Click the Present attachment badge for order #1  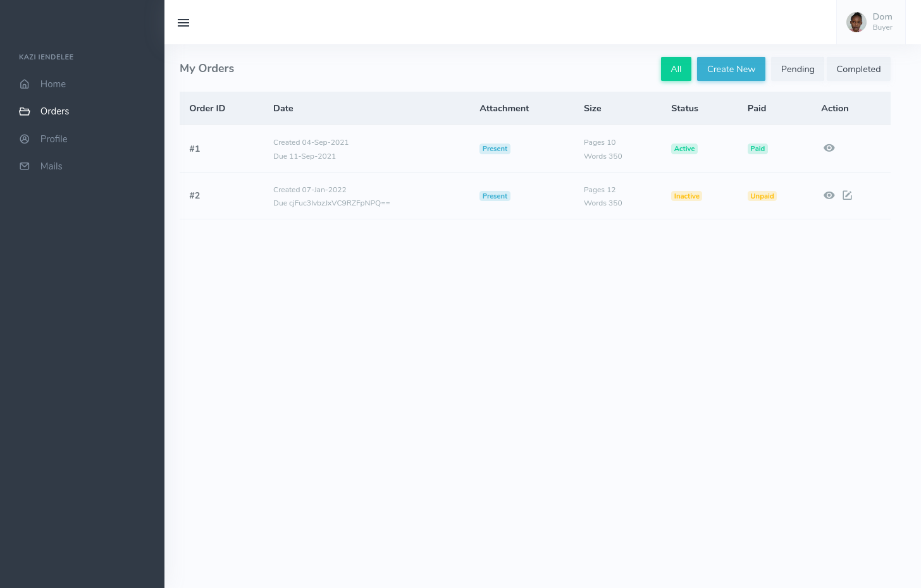(x=495, y=149)
